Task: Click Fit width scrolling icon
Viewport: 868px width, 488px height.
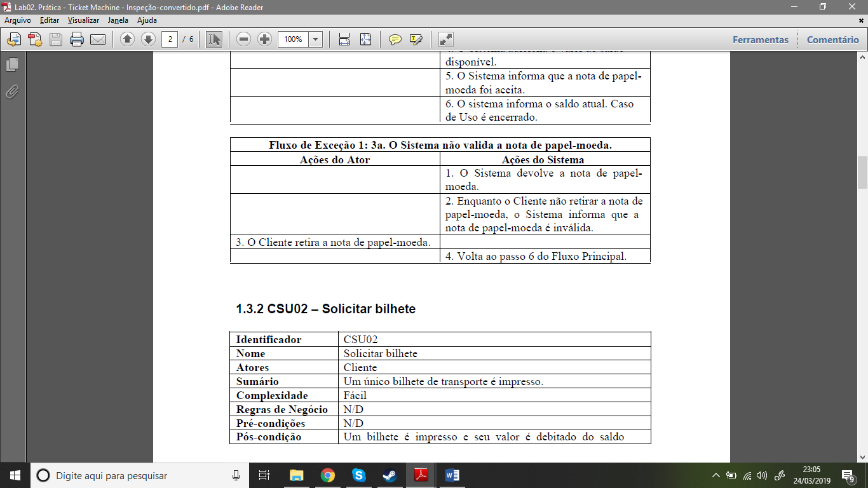Action: 344,39
